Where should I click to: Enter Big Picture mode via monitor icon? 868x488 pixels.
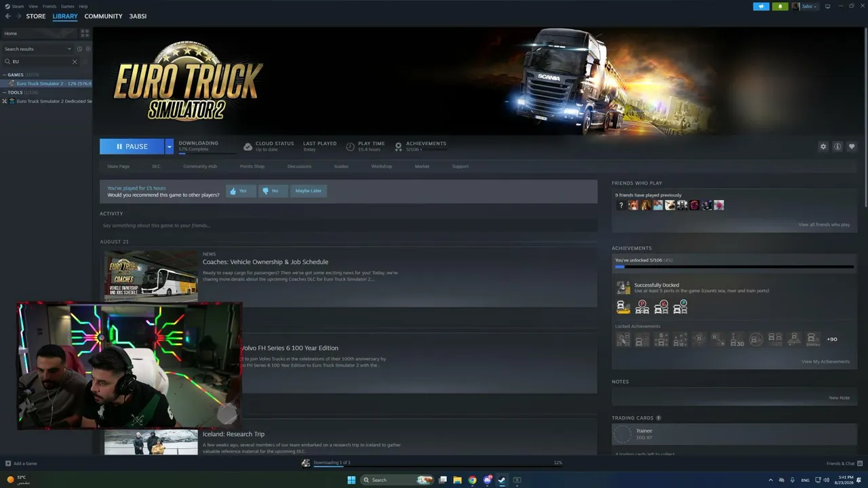point(827,7)
